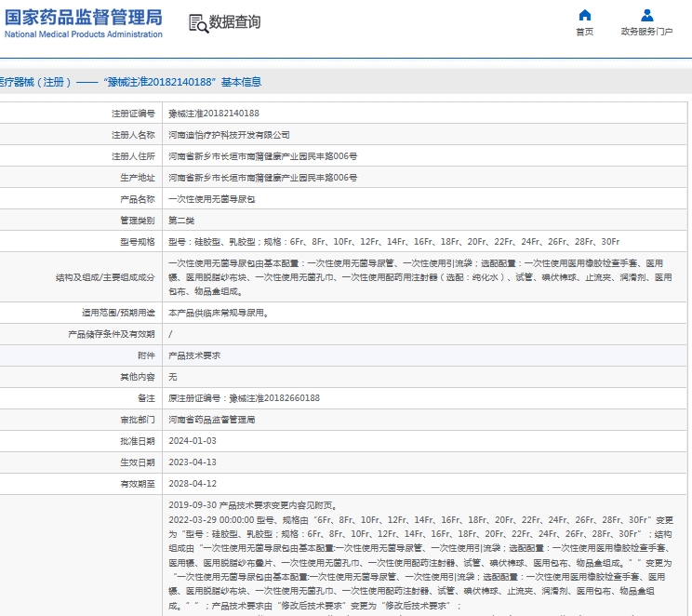Viewport: 692px width, 616px height.
Task: Click the 产品储存条件及有效期 label
Action: (x=112, y=334)
